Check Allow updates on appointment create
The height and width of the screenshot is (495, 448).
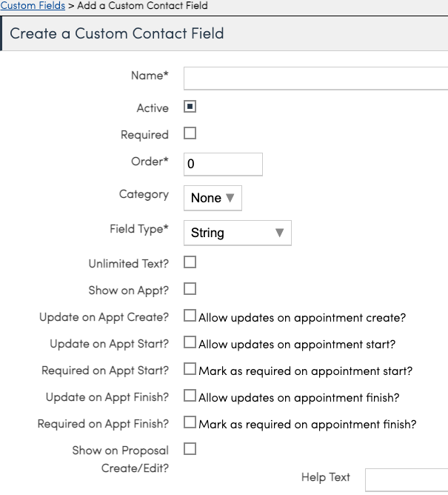coord(190,316)
